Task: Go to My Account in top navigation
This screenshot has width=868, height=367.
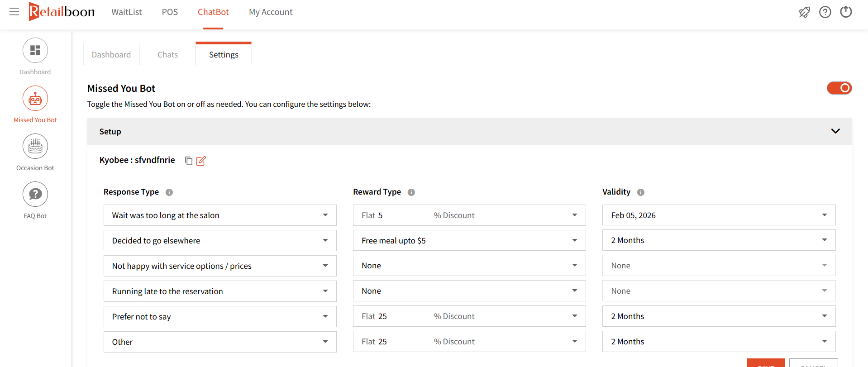Action: [271, 12]
